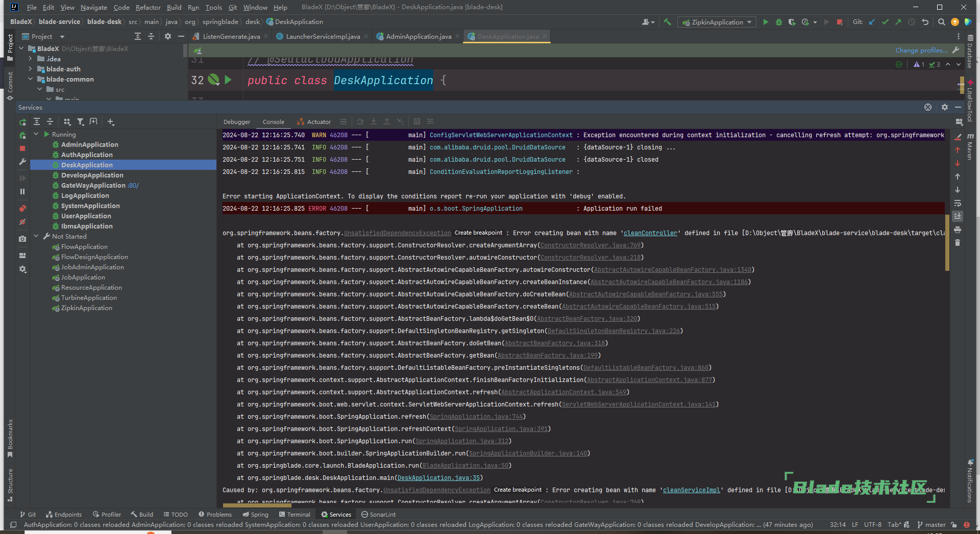Click the Rollback arrow in Git toolbar
This screenshot has width=980, height=534.
pos(925,22)
